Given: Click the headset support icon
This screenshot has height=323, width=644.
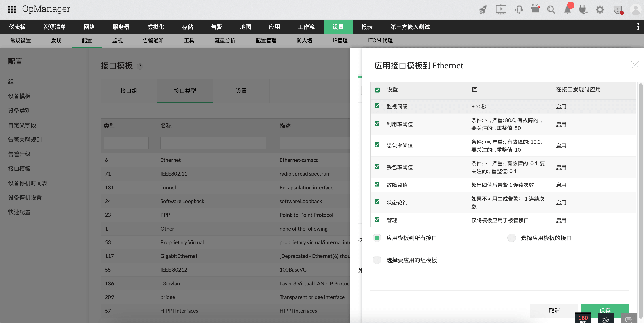Looking at the screenshot, I should click(519, 9).
